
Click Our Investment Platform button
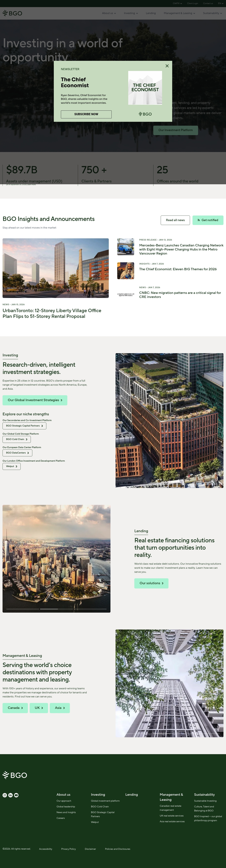click(x=176, y=130)
